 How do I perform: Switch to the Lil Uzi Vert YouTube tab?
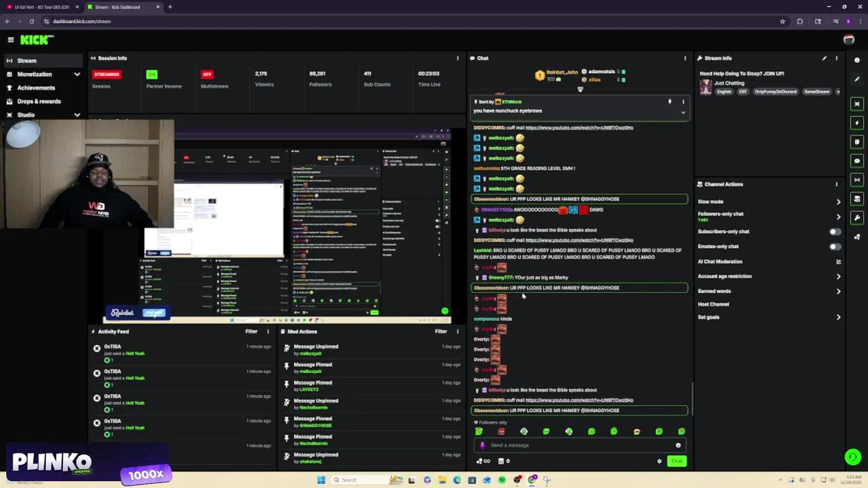click(42, 7)
